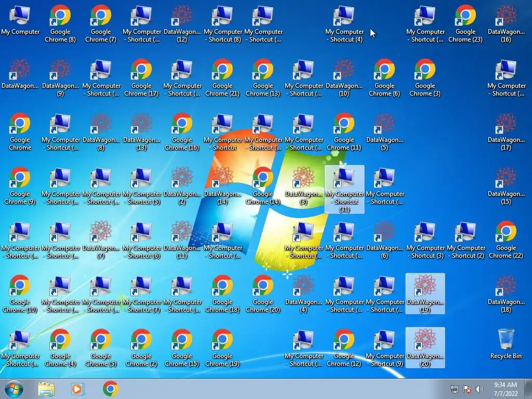Screen dimensions: 532x399
Task: Select the DataWagon (2) shortcut
Action: [182, 186]
